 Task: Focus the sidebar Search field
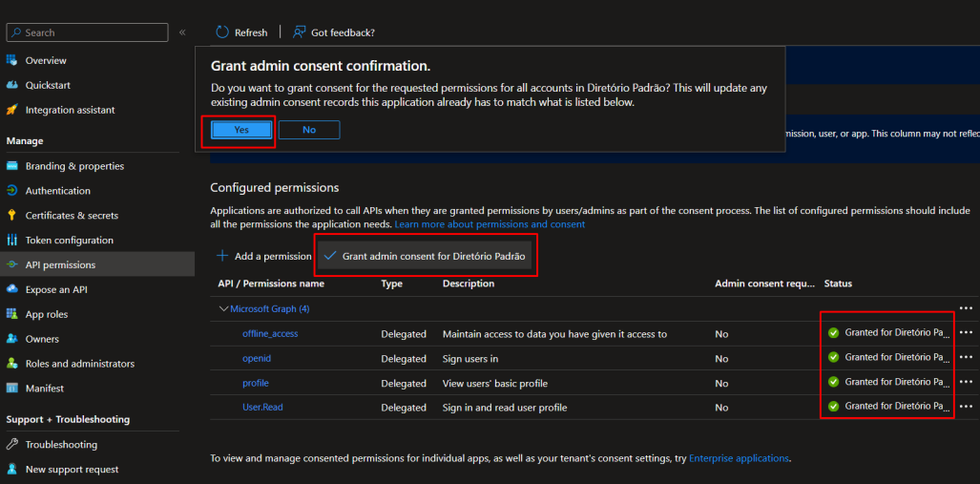tap(87, 32)
